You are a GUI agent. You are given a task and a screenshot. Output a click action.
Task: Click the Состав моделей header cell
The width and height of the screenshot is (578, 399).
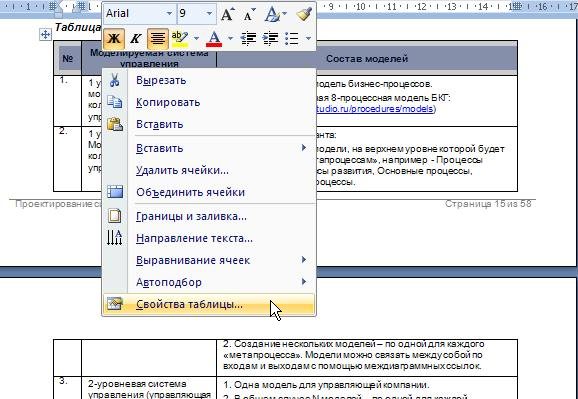(367, 59)
